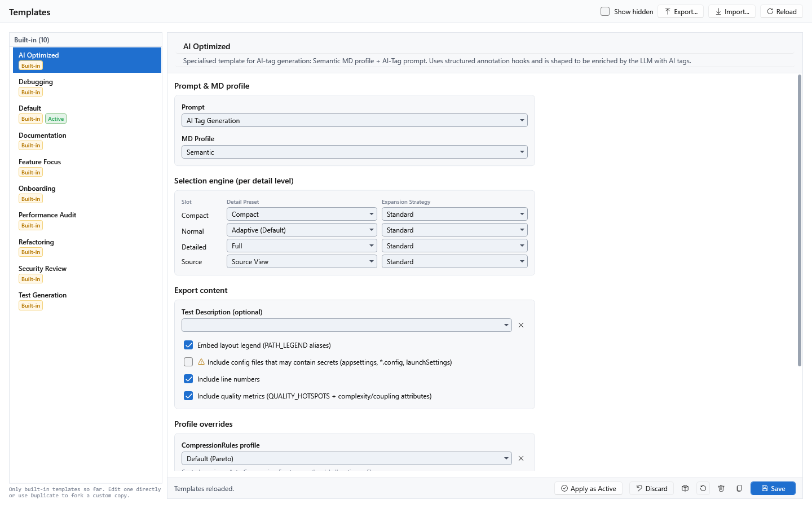The width and height of the screenshot is (812, 508).
Task: Select the Documentation template
Action: coord(87,140)
